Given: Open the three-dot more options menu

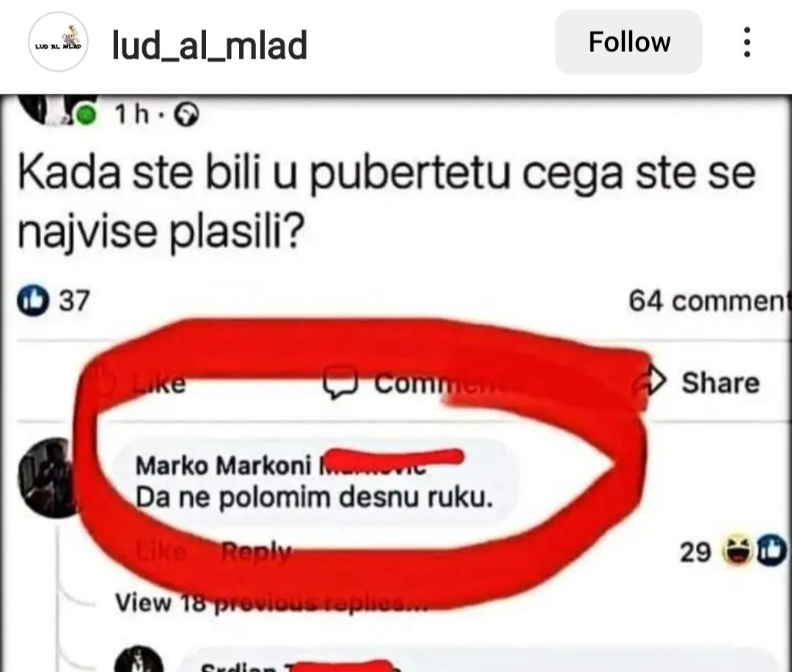Looking at the screenshot, I should (x=747, y=42).
